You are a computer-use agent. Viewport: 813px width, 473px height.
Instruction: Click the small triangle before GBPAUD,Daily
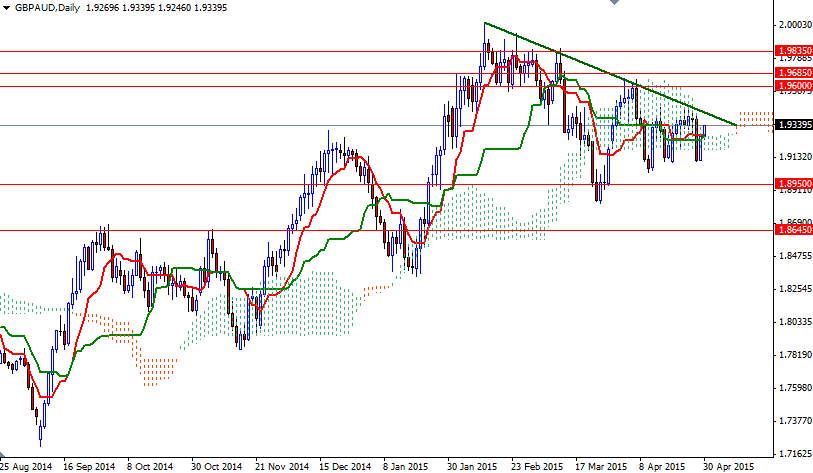tap(6, 8)
